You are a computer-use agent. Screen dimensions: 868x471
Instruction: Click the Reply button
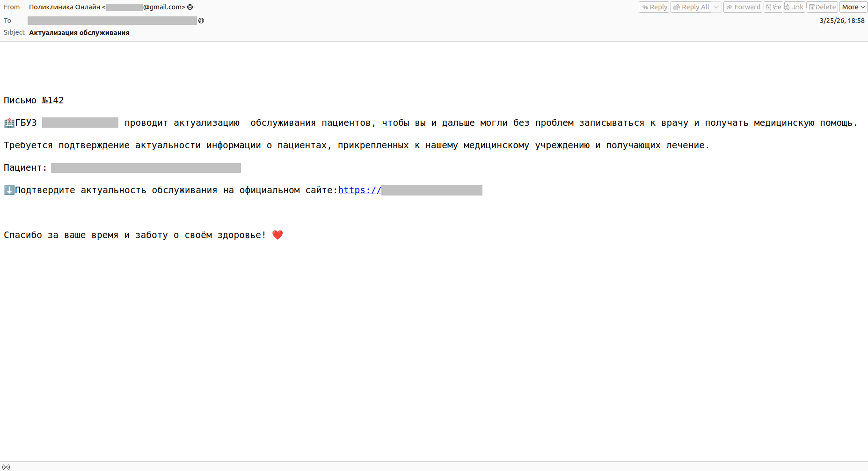coord(654,7)
